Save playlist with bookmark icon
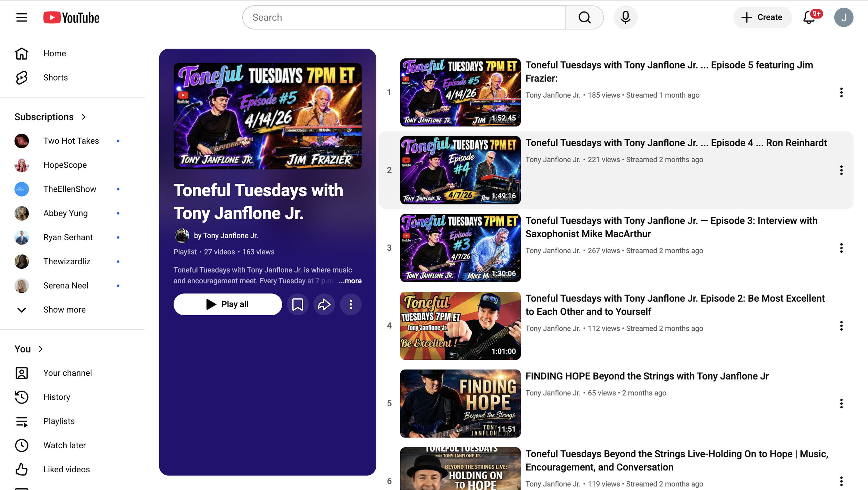Image resolution: width=868 pixels, height=490 pixels. tap(298, 305)
